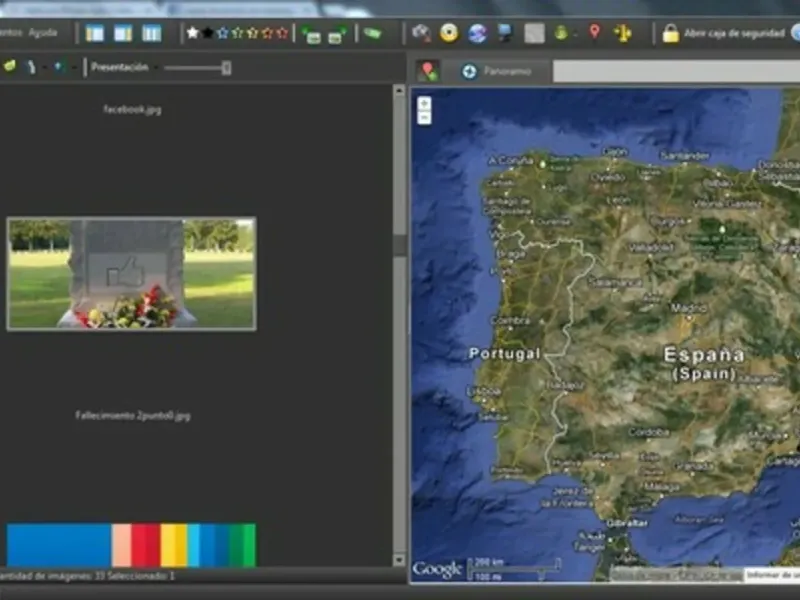Click the blue globe toolbar icon
The height and width of the screenshot is (600, 800).
click(x=478, y=34)
